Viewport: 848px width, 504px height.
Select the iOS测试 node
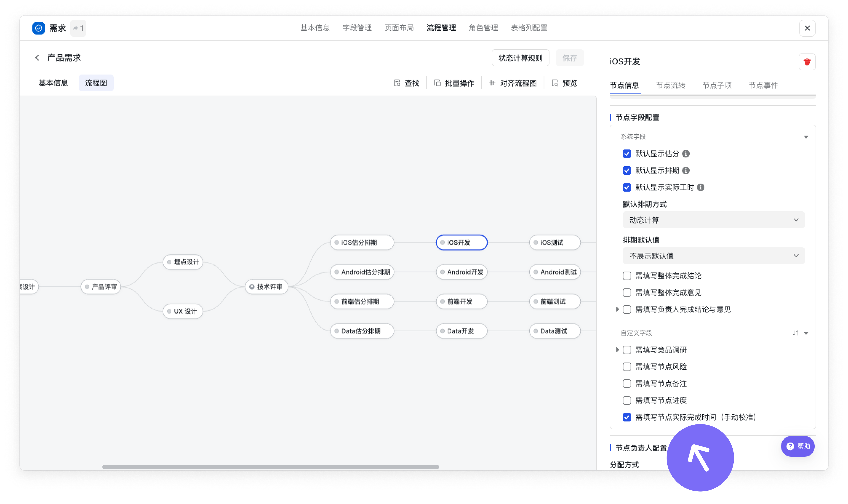(x=555, y=243)
